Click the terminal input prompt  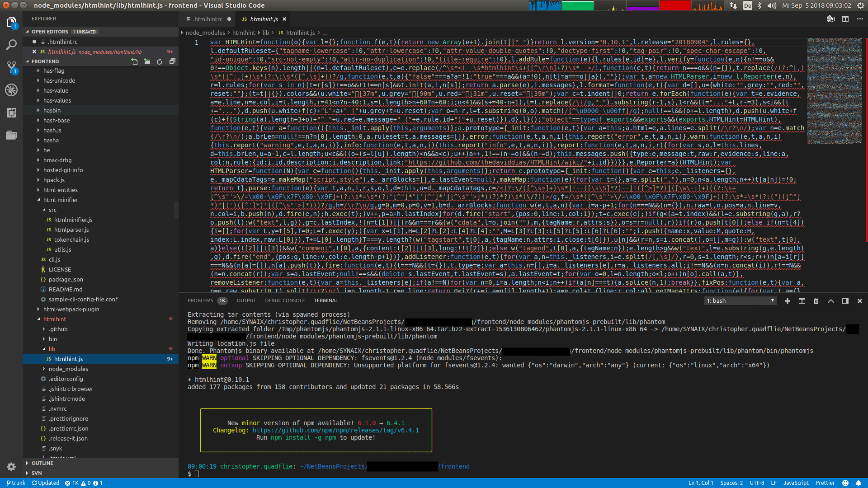point(197,474)
